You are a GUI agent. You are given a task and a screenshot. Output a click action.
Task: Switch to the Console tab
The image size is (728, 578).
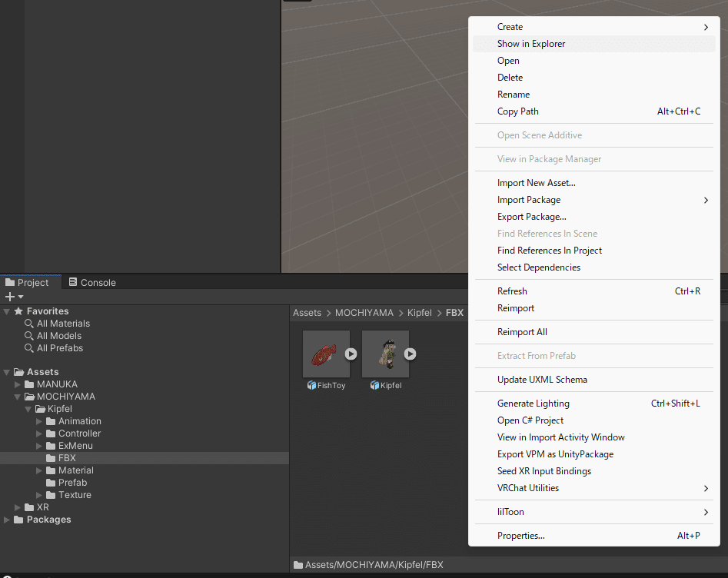pos(91,282)
